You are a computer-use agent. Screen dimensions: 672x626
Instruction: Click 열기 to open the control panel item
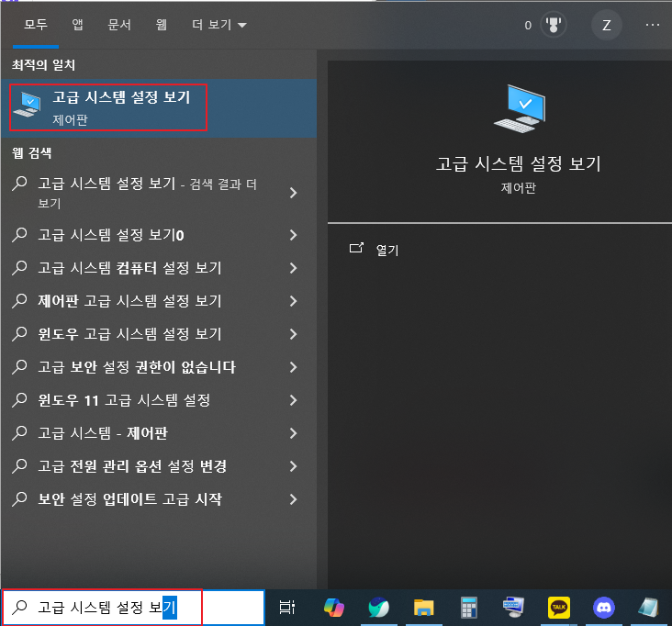387,250
